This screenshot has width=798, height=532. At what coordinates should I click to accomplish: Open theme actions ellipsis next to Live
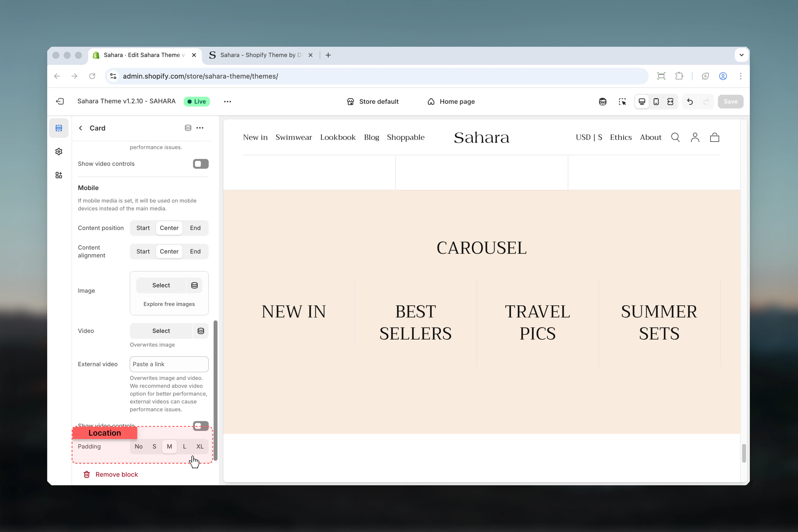pos(227,101)
